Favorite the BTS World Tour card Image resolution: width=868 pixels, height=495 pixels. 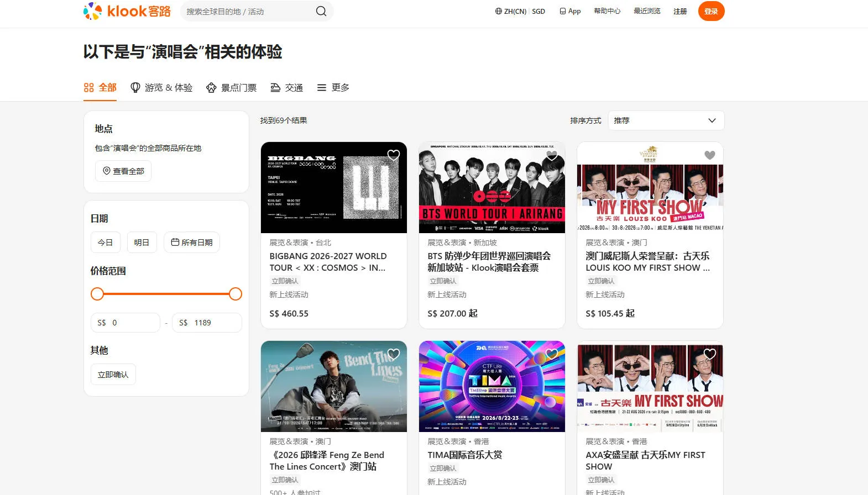552,155
